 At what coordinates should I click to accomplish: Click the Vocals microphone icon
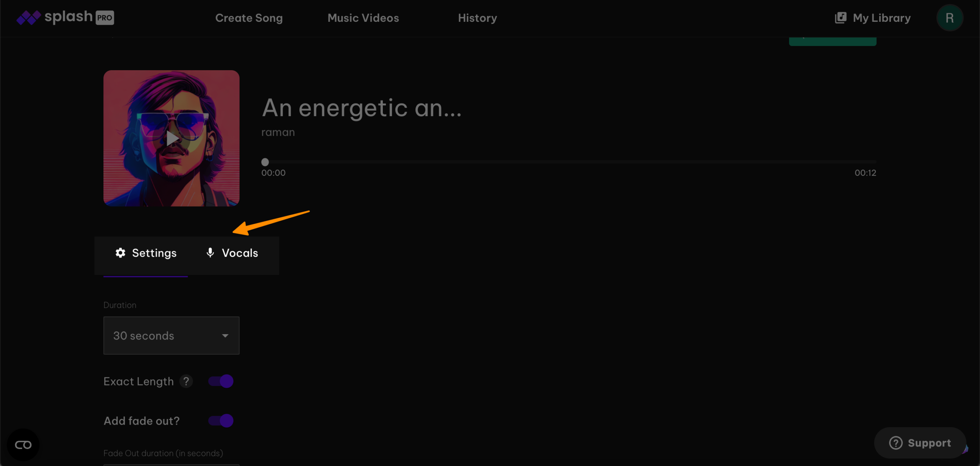tap(210, 253)
